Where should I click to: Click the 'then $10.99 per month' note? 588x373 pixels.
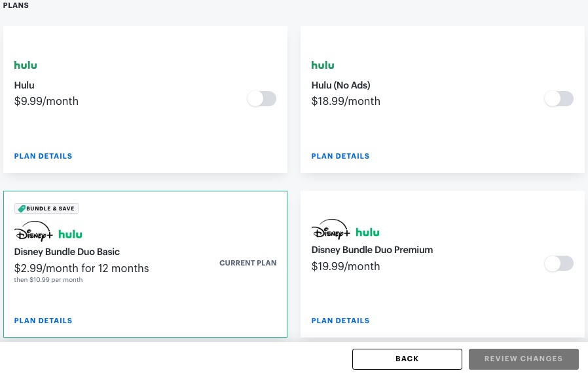tap(48, 280)
